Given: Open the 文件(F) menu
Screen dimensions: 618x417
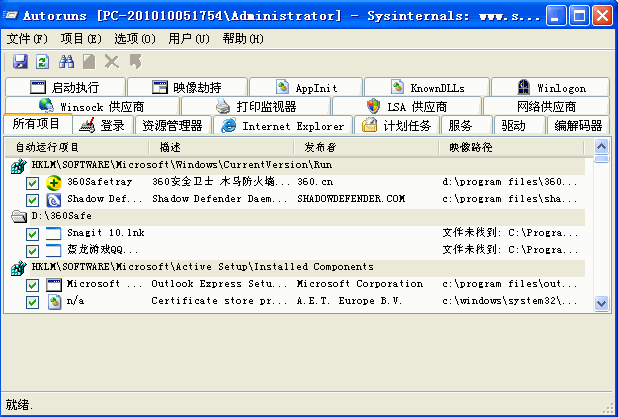Looking at the screenshot, I should (x=27, y=39).
